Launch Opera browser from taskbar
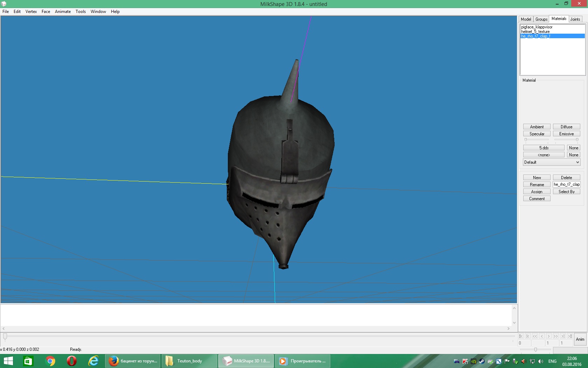 click(x=72, y=361)
